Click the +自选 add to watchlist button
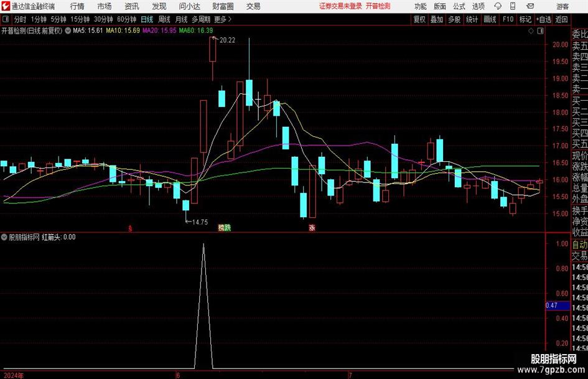This screenshot has width=588, height=379. (543, 19)
